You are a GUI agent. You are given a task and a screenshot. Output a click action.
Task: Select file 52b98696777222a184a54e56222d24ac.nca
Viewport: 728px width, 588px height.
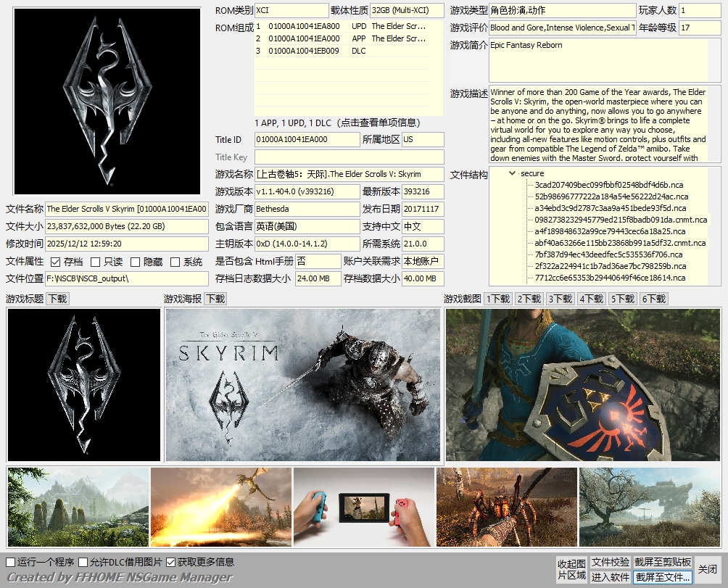(611, 196)
